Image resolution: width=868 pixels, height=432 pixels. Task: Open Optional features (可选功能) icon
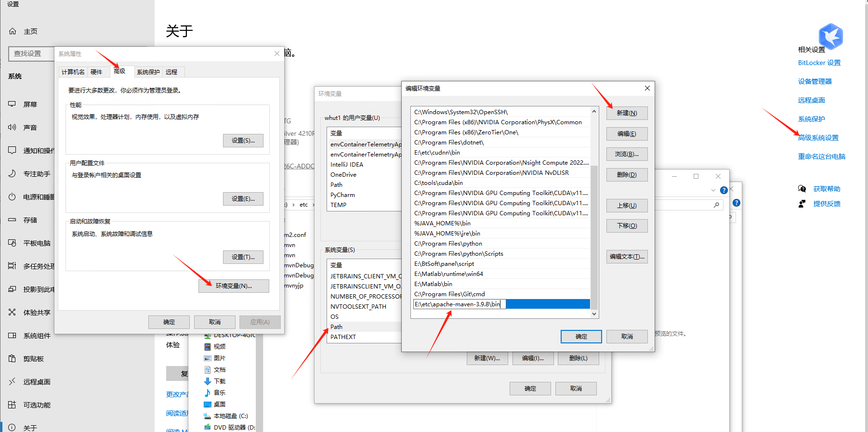click(x=13, y=405)
